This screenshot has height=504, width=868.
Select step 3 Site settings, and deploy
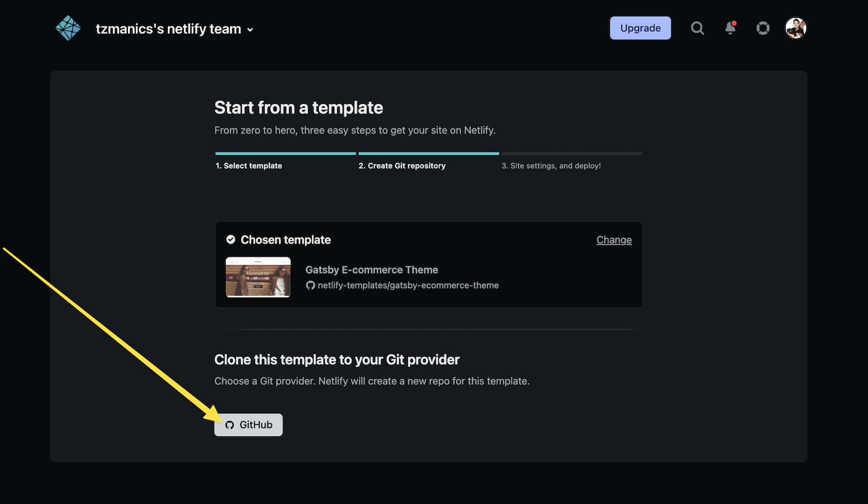[x=551, y=165]
